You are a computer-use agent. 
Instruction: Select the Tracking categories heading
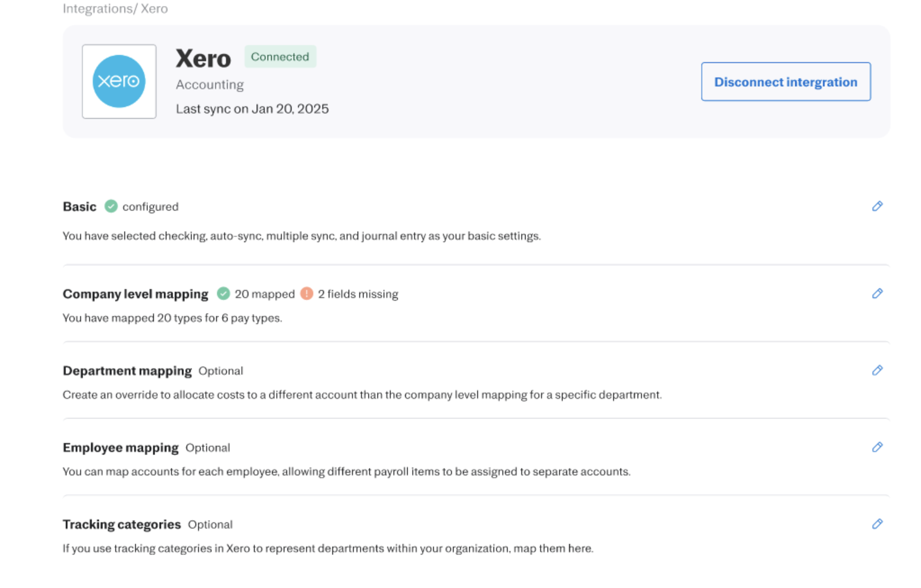click(122, 525)
